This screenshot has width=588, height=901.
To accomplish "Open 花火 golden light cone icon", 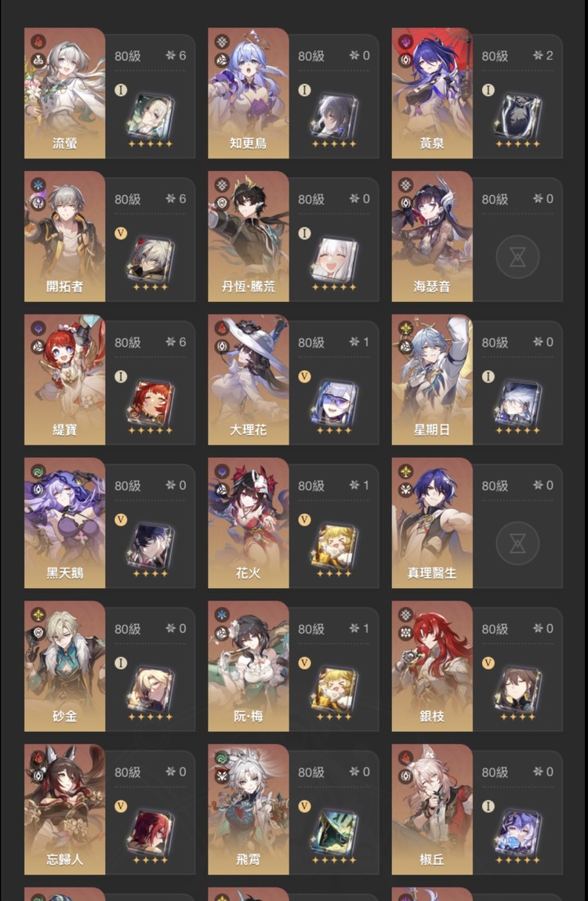I will tap(334, 547).
